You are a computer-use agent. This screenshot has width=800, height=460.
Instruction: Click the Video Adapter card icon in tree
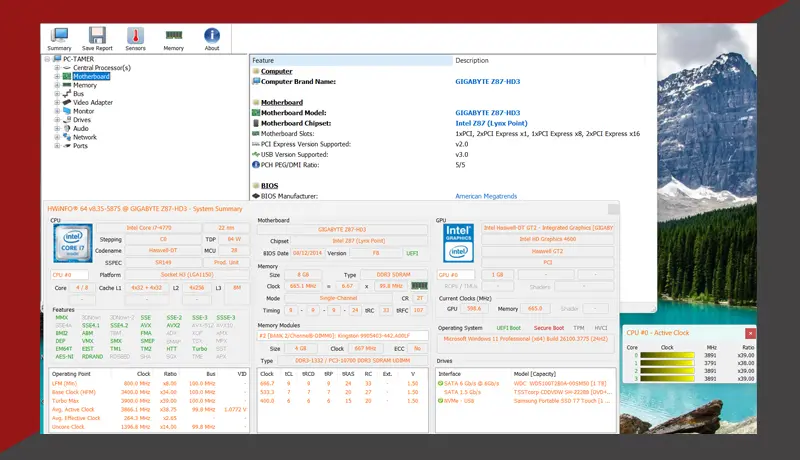(67, 103)
